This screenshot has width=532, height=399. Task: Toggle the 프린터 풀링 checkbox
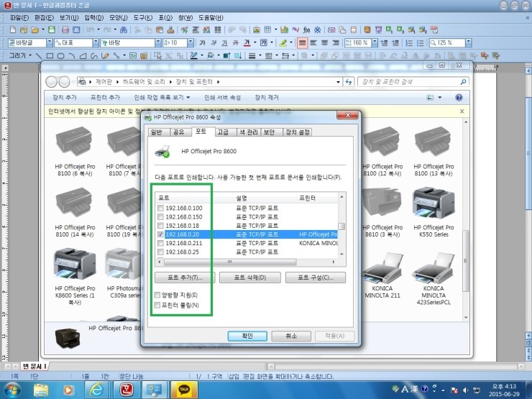(158, 306)
